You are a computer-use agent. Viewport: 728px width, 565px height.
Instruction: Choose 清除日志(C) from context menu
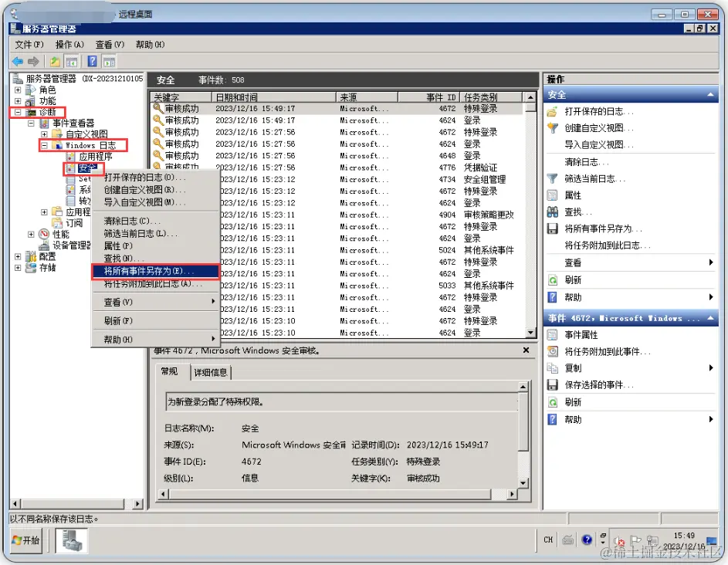click(x=155, y=221)
